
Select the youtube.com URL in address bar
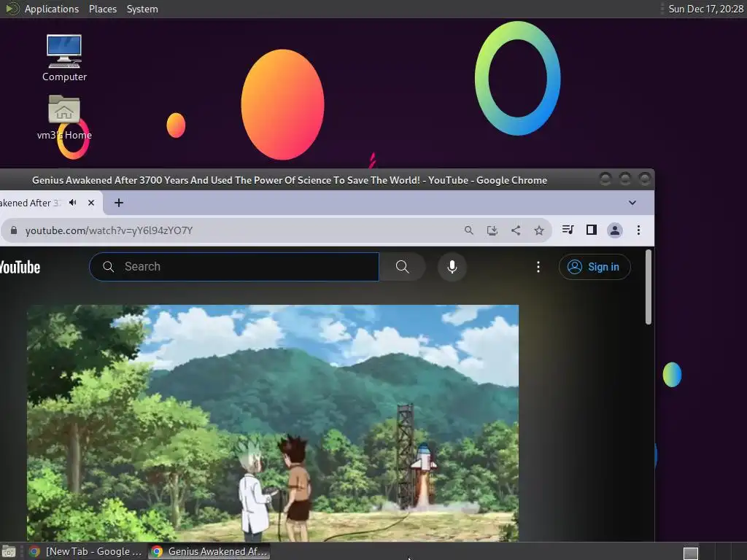pyautogui.click(x=109, y=230)
